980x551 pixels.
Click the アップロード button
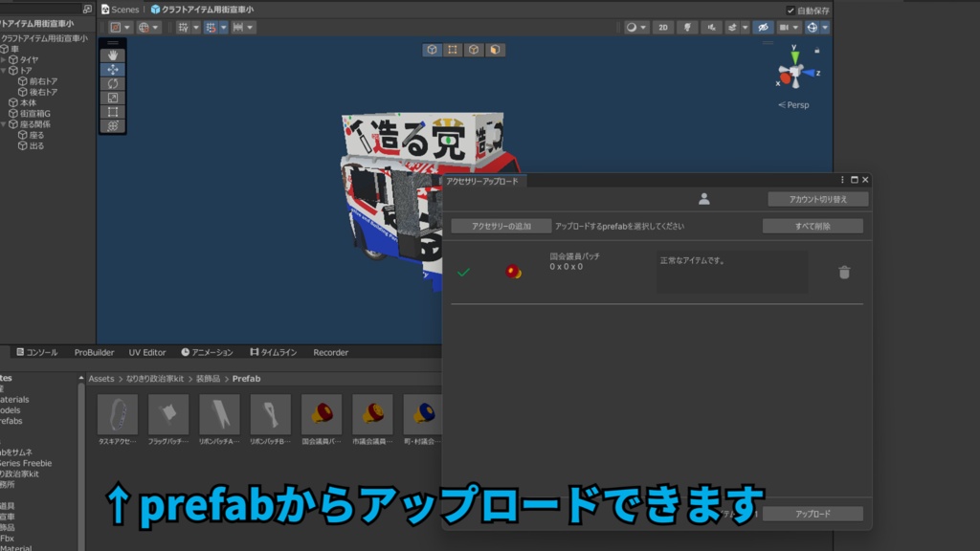[x=813, y=514]
